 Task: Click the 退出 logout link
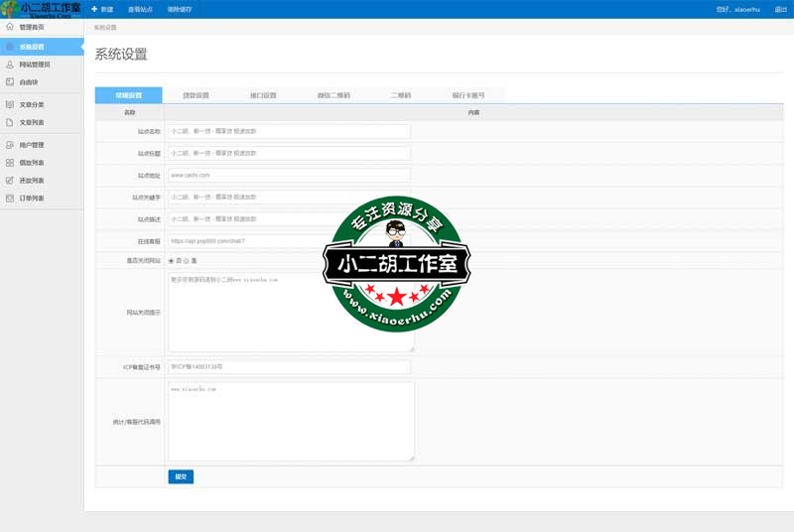780,9
